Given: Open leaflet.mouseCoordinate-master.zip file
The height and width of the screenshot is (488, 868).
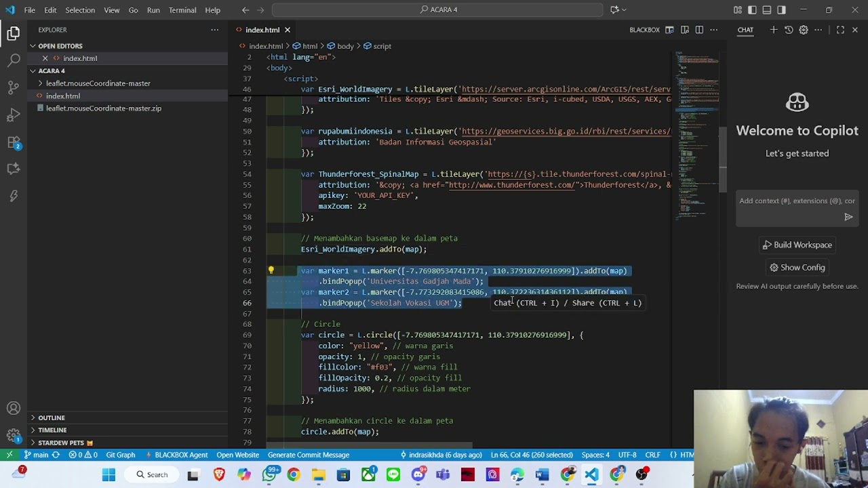Looking at the screenshot, I should click(x=103, y=108).
